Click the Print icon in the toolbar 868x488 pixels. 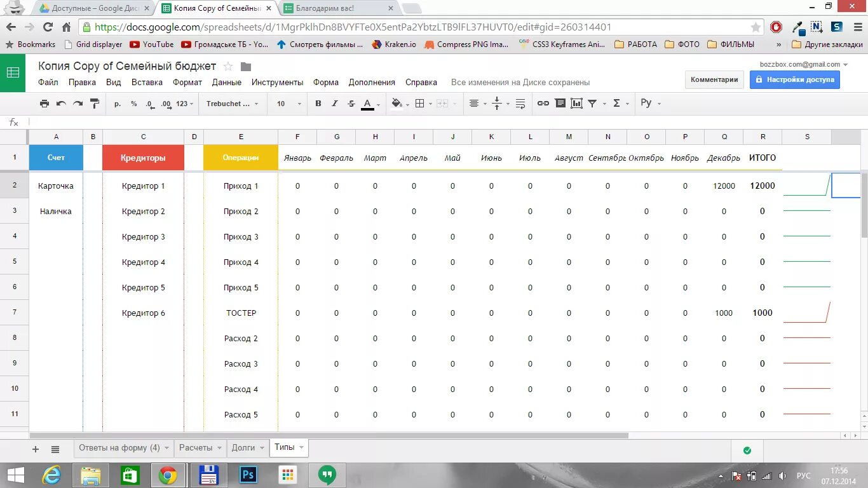pos(44,104)
